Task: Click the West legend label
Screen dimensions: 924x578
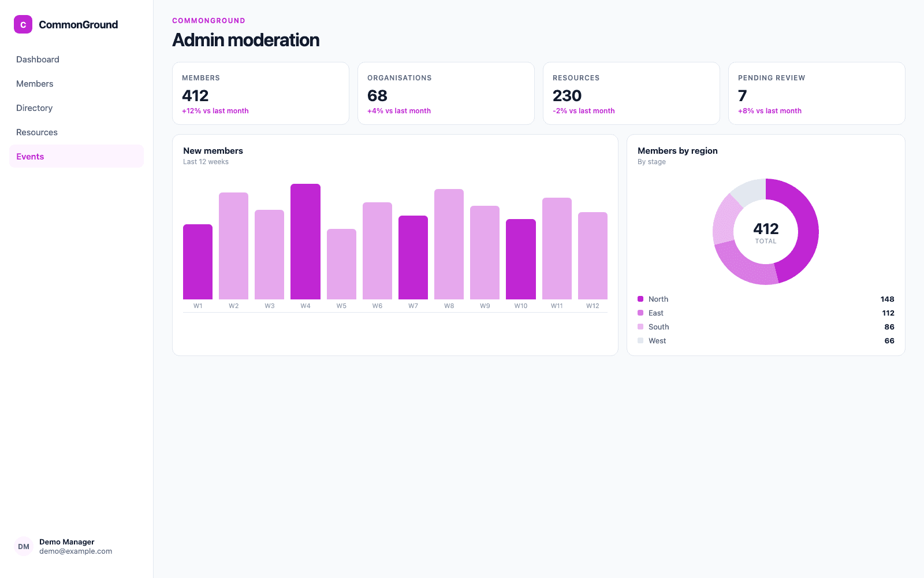Action: (x=657, y=341)
